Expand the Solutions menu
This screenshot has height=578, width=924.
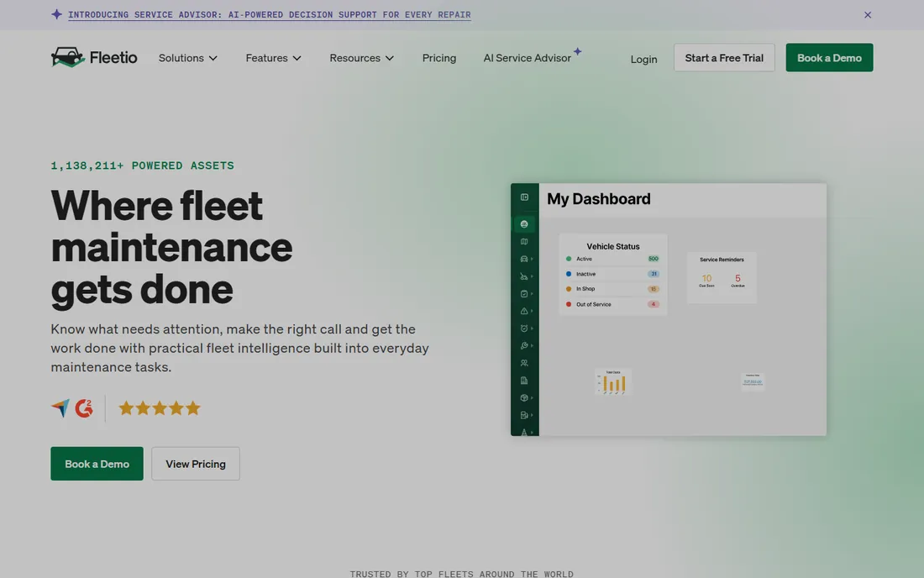pos(188,58)
